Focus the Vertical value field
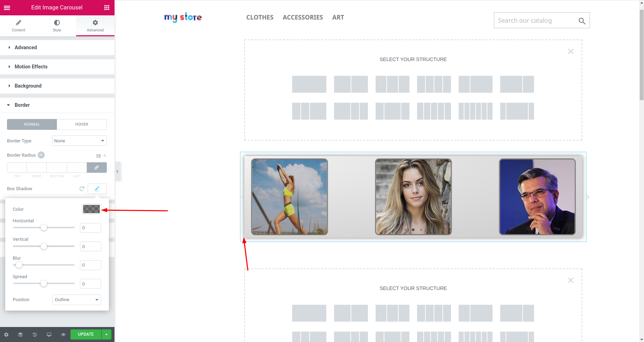Screen dimensions: 644x342 coord(90,246)
